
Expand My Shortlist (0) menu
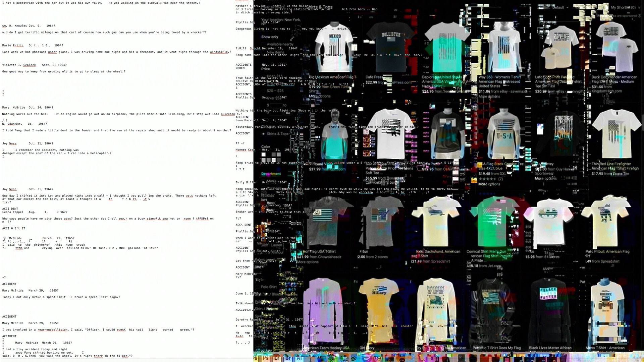coord(623,7)
